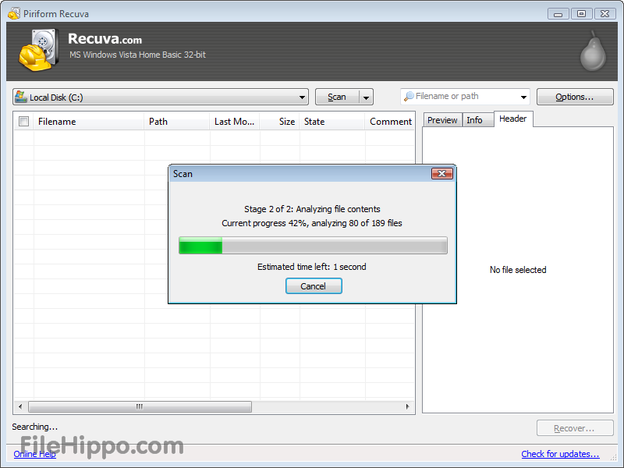
Task: Click the Recuva title bar icon
Action: [14, 14]
